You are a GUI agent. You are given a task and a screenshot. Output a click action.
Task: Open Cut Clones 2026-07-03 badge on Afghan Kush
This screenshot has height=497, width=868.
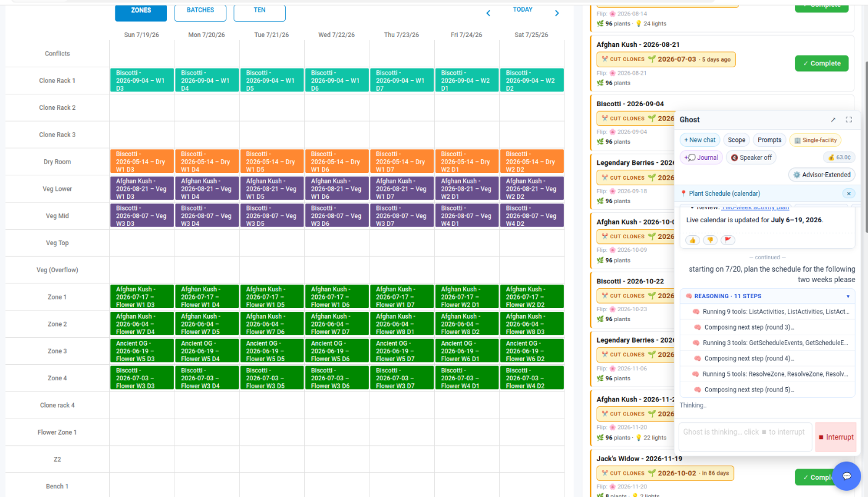[666, 60]
